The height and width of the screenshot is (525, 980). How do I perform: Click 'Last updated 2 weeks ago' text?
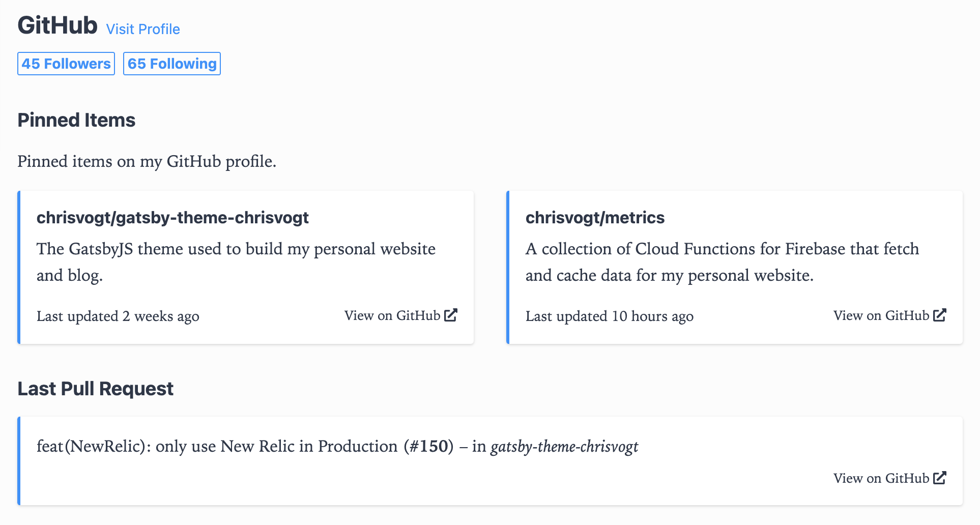point(118,316)
